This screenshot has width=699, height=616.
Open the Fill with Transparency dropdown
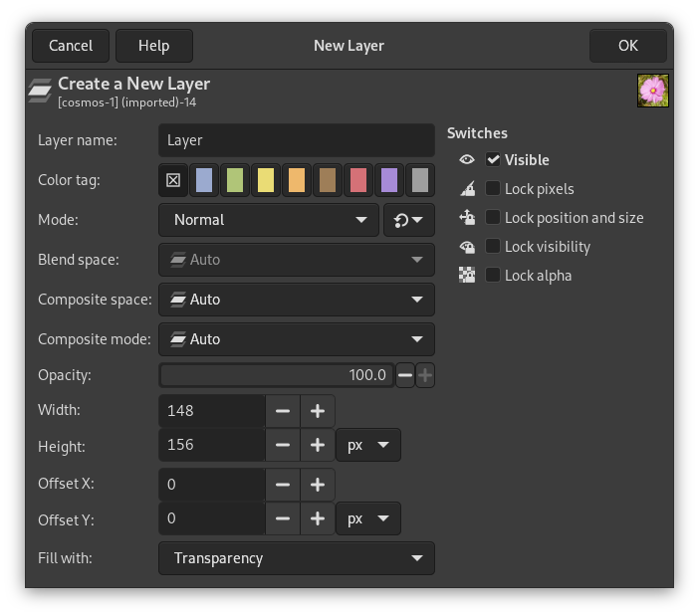coord(296,558)
